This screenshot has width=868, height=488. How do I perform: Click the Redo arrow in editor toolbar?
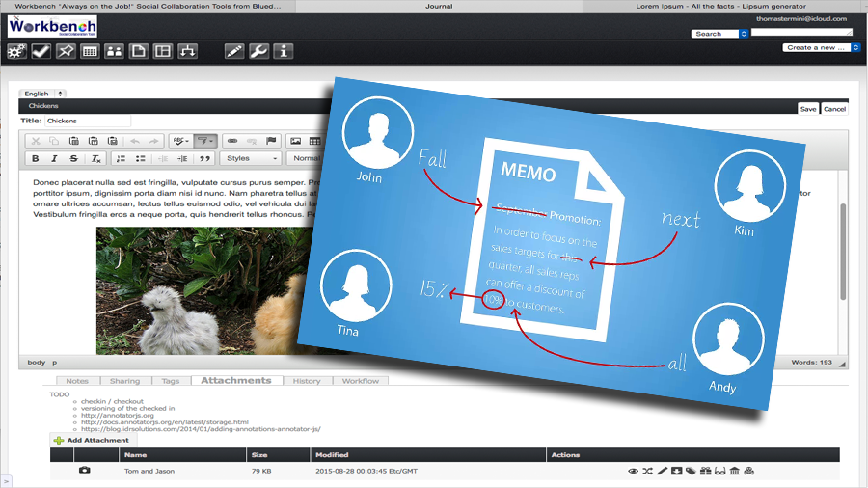(x=154, y=141)
